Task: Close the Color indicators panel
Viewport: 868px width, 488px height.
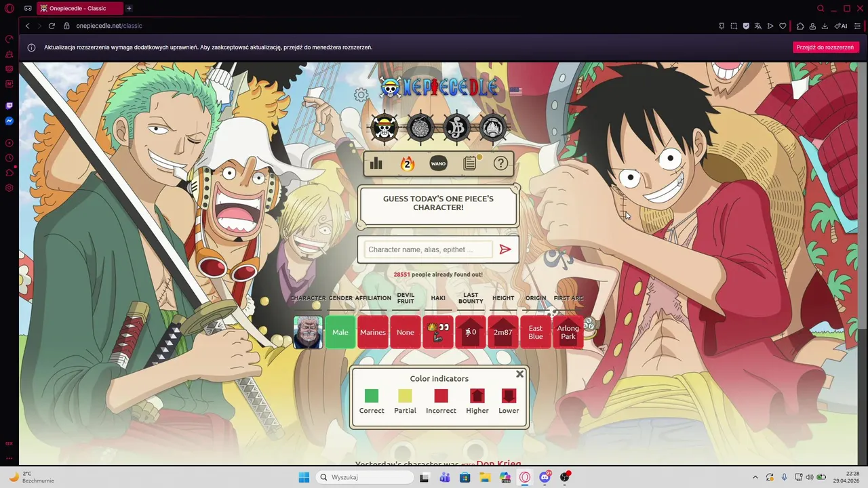Action: (x=520, y=374)
